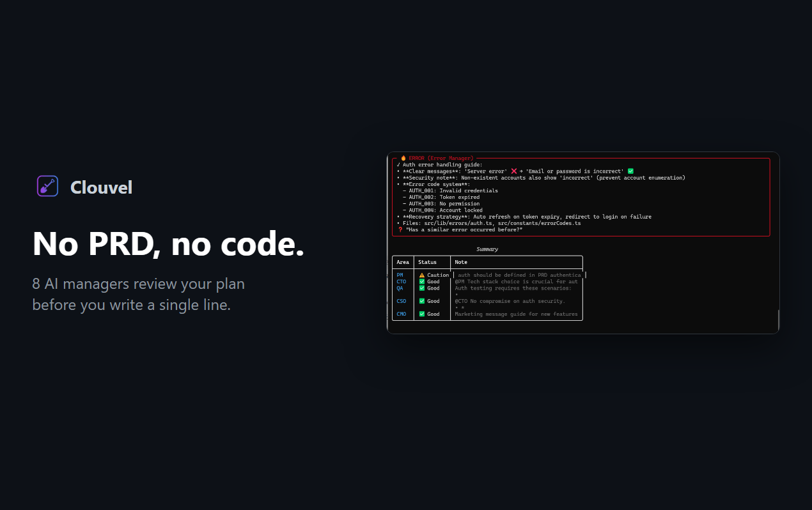The image size is (812, 510).
Task: Click the green check in CTO row
Action: pos(422,282)
